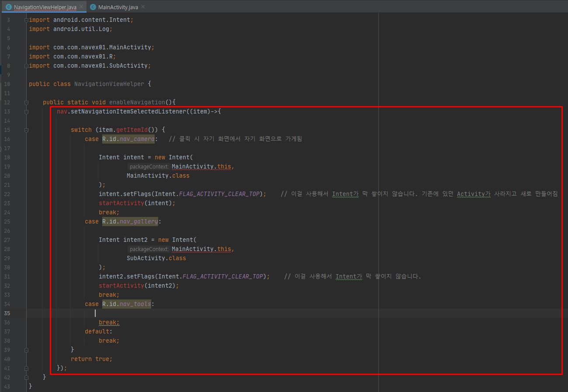Place the cursor on nav_tools
This screenshot has height=392, width=568.
135,304
